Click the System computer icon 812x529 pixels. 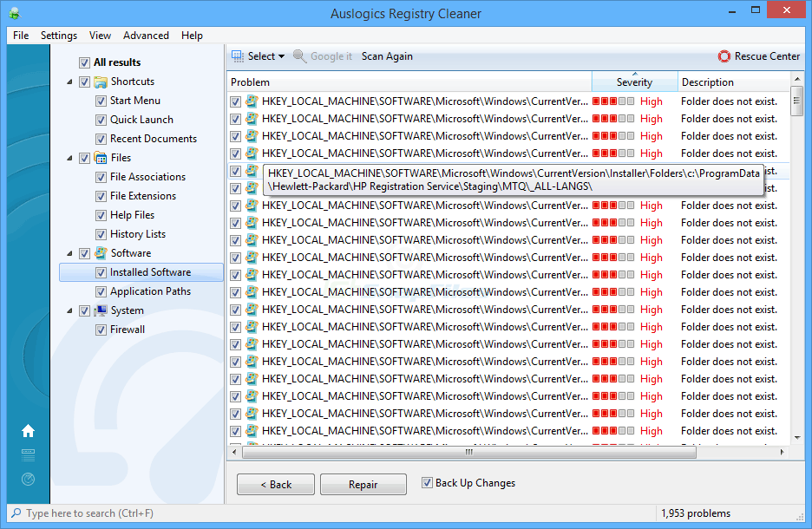[x=101, y=310]
